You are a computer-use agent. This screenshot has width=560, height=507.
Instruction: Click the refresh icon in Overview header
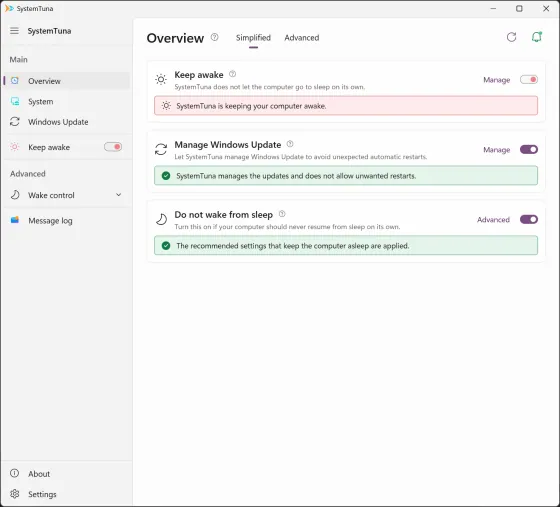511,37
